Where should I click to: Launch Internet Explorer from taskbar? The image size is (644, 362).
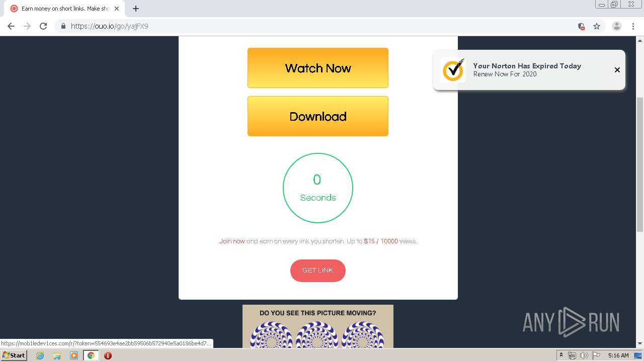pos(40,355)
